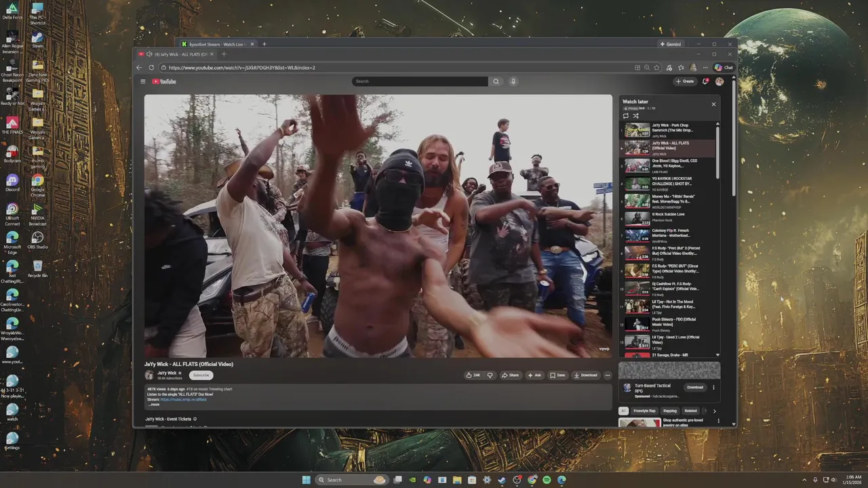Select the Related filter chip
Screen dimensions: 868x488
point(690,411)
